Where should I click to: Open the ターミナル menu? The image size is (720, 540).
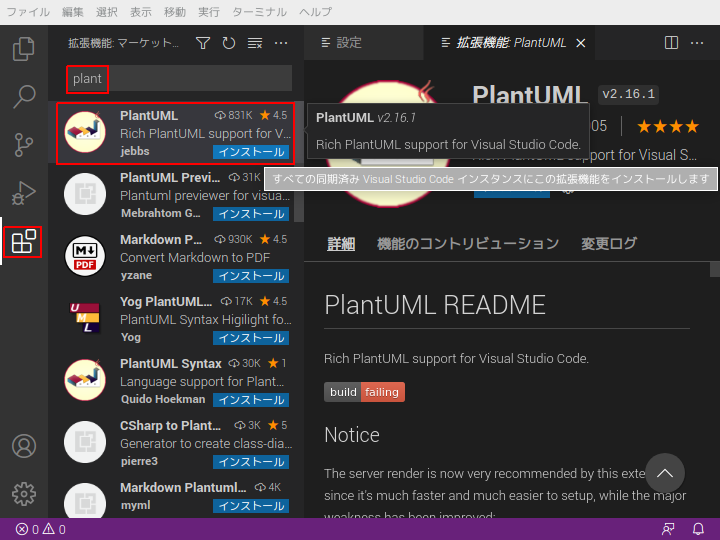[x=259, y=12]
